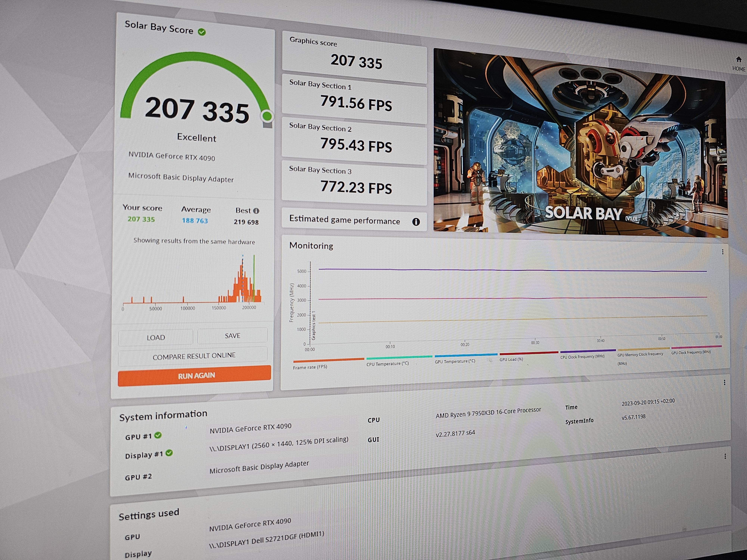Image resolution: width=747 pixels, height=560 pixels.
Task: Click DISPLAY1 (2560 × 1440, 125% DPI scaling) text
Action: click(x=279, y=444)
